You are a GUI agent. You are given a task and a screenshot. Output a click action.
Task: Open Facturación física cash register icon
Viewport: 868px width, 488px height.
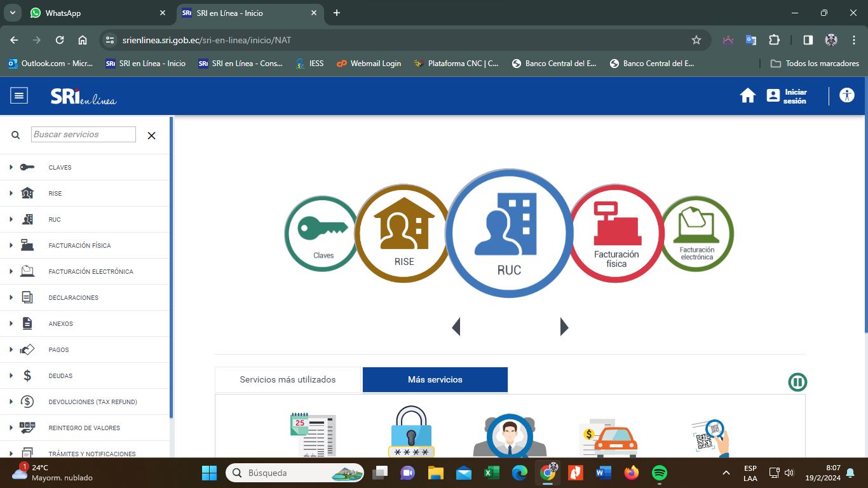(615, 233)
